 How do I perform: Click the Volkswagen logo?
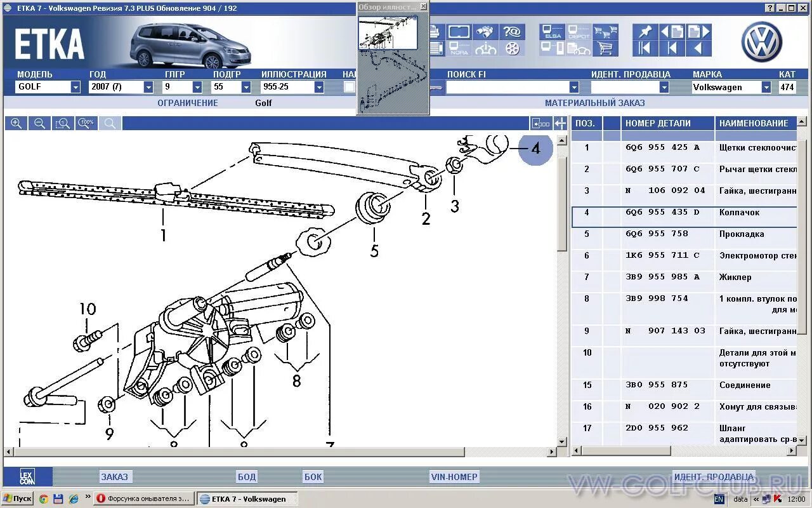pyautogui.click(x=762, y=42)
